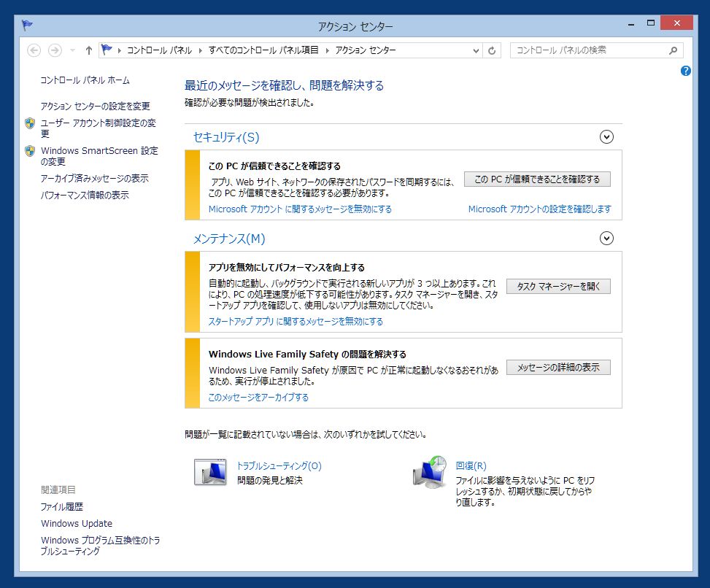Click the Action Center flag in the address bar

pyautogui.click(x=107, y=50)
